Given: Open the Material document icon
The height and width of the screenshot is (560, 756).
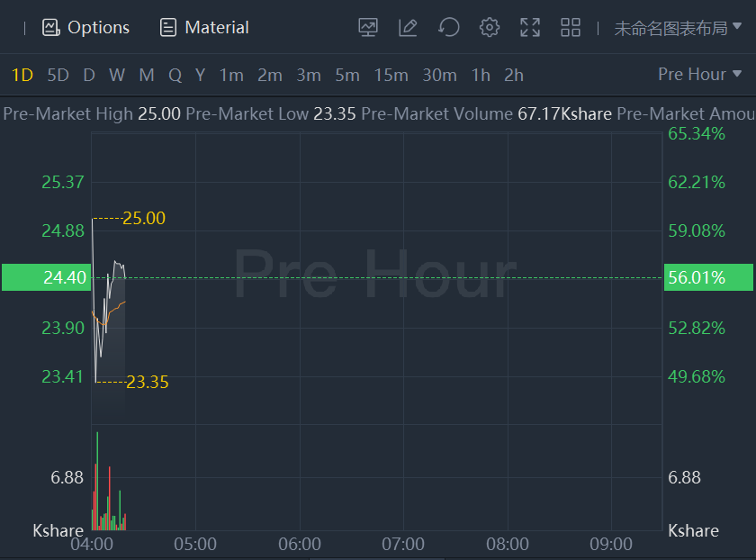Looking at the screenshot, I should 168,28.
